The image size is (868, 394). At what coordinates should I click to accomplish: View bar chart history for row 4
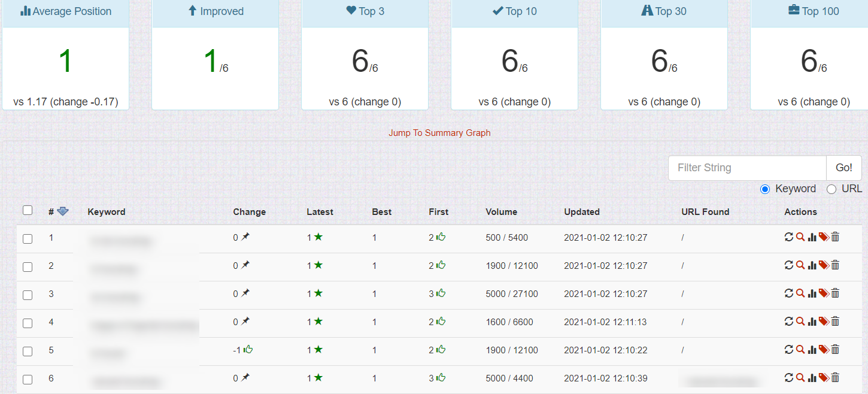coord(812,322)
